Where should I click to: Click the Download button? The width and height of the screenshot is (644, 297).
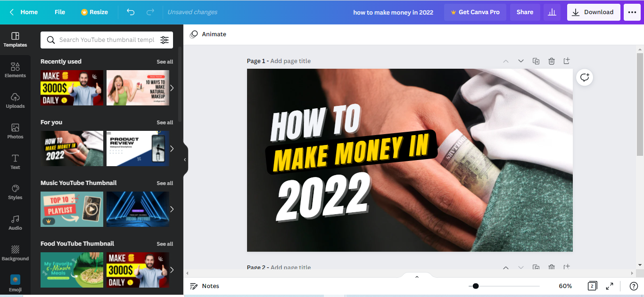point(593,12)
